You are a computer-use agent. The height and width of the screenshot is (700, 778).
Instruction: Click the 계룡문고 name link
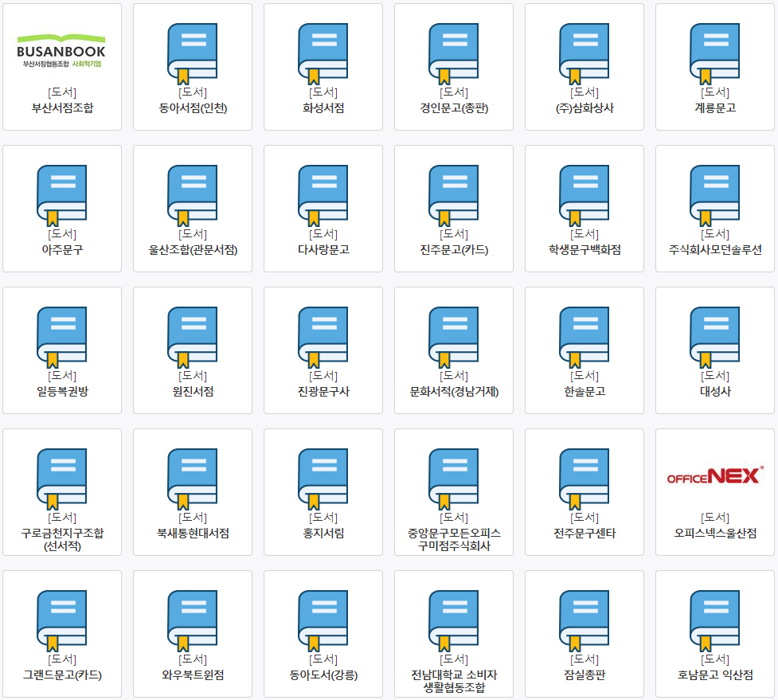point(714,108)
